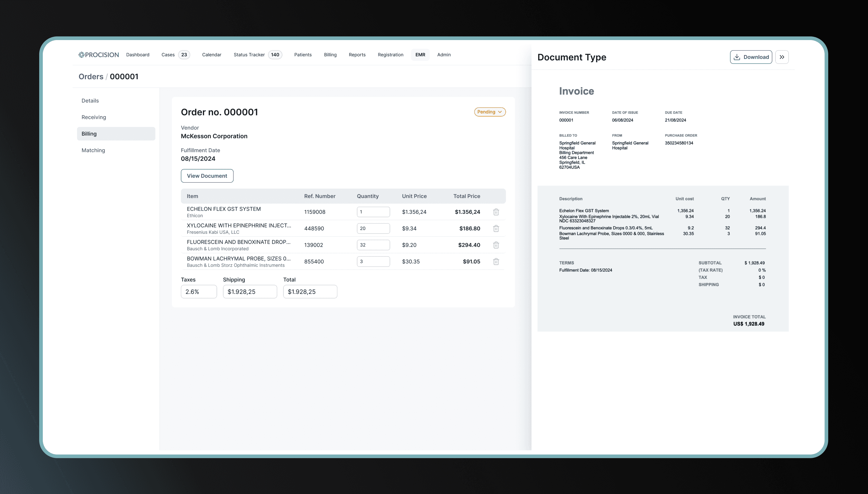Open the Cases menu item

pos(168,55)
